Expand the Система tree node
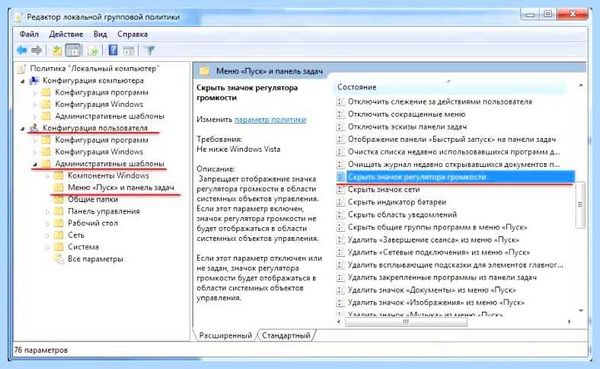The width and height of the screenshot is (600, 369). pos(47,247)
